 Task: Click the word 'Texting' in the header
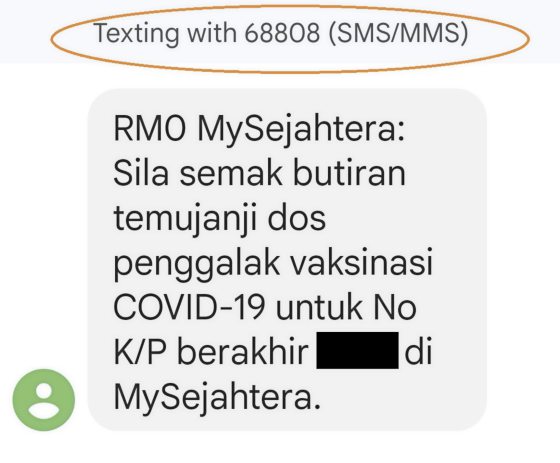click(x=136, y=34)
